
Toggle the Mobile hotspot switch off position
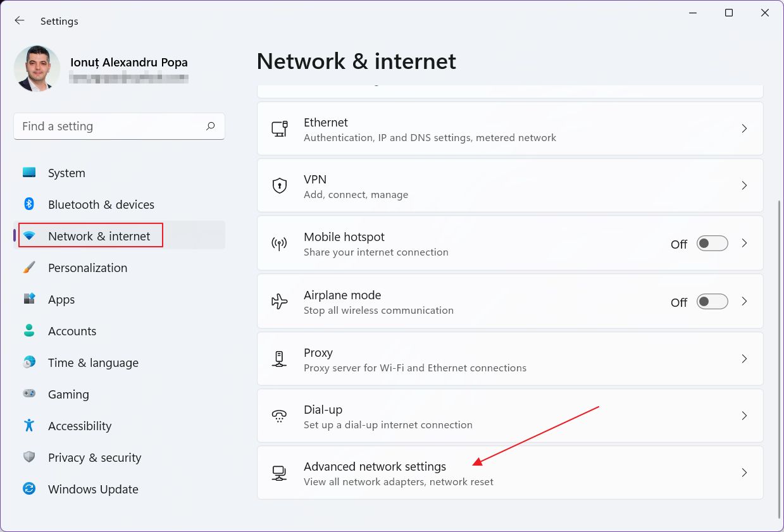[712, 243]
